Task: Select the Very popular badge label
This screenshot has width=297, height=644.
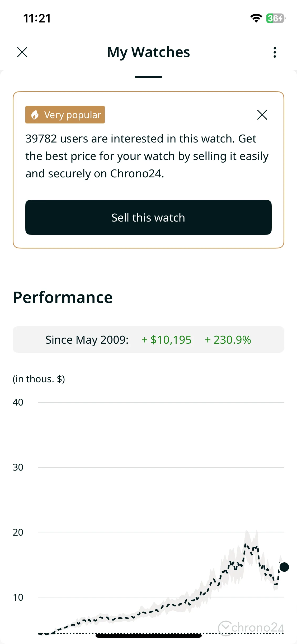Action: point(65,115)
